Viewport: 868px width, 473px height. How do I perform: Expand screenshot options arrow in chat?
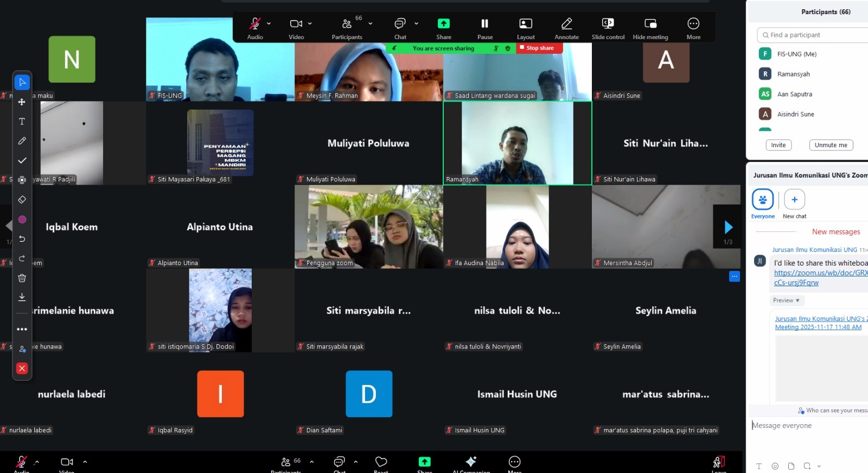tap(819, 466)
